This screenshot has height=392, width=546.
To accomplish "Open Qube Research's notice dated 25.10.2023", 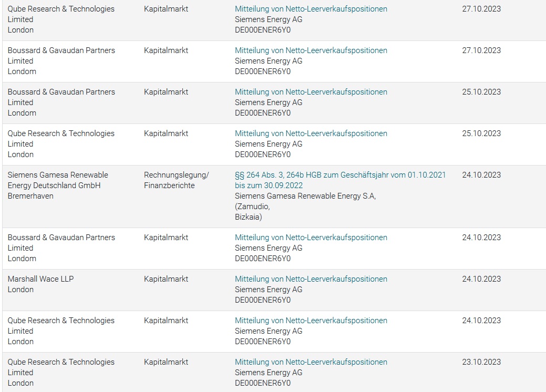I will (x=311, y=133).
